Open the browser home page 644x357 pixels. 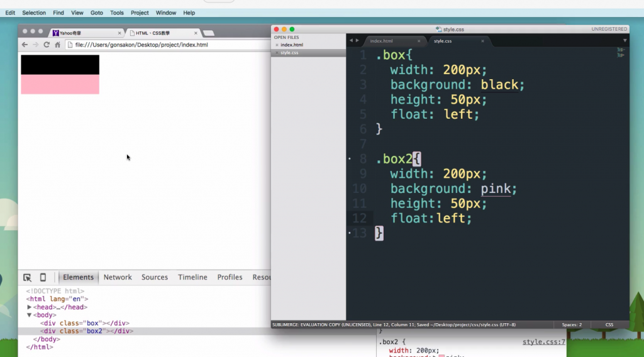click(x=57, y=45)
